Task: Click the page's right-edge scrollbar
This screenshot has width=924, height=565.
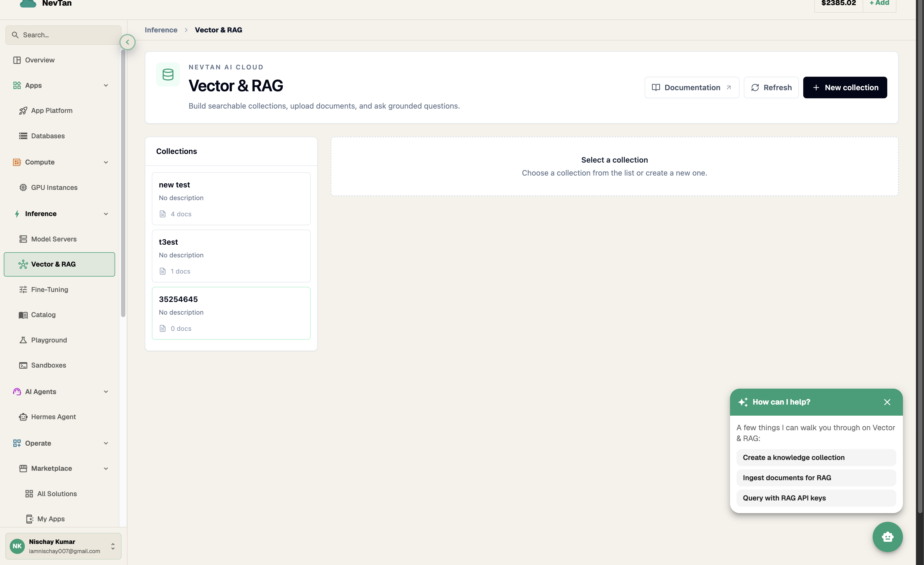Action: tap(919, 257)
